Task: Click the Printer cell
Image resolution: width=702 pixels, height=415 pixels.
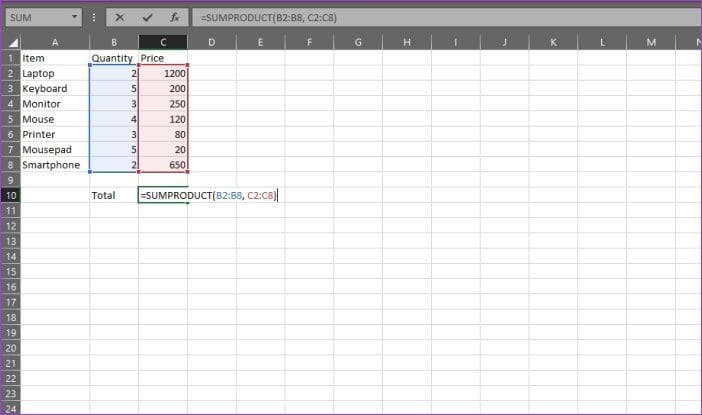Action: tap(55, 134)
